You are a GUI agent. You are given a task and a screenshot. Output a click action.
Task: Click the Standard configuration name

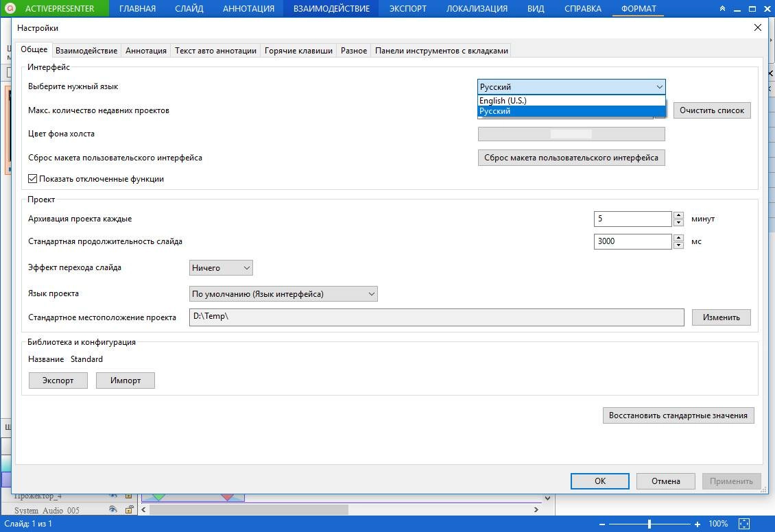tap(86, 359)
